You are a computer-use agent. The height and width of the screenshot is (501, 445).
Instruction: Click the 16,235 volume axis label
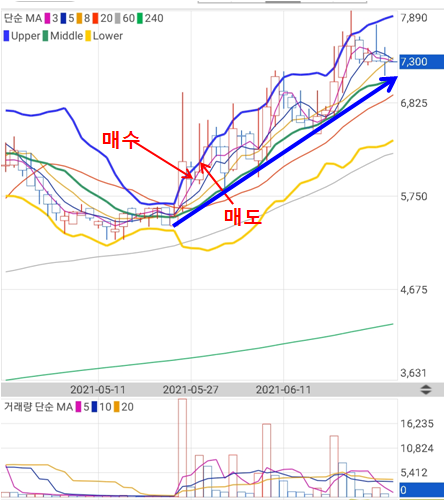[x=417, y=424]
